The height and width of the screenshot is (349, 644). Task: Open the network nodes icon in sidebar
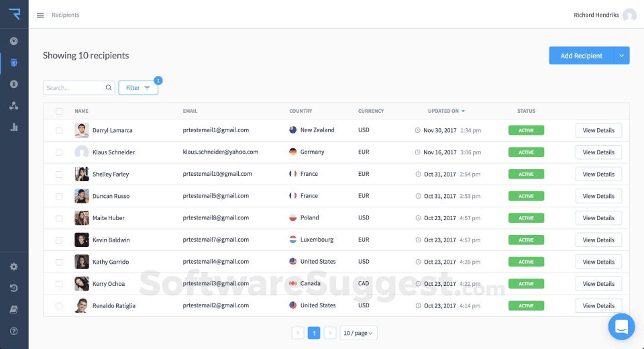click(x=14, y=105)
